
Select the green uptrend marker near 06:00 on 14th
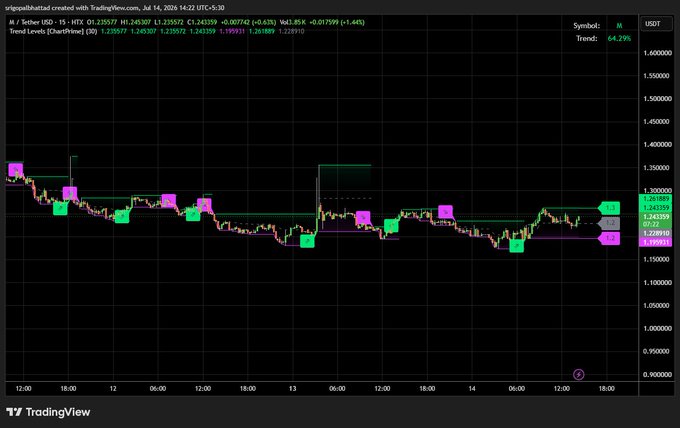516,246
